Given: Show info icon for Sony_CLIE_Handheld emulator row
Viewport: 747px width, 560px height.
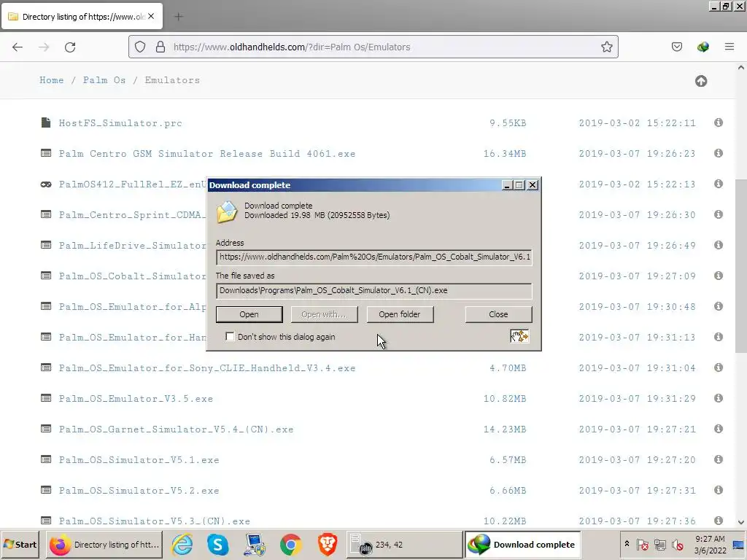Looking at the screenshot, I should (719, 367).
